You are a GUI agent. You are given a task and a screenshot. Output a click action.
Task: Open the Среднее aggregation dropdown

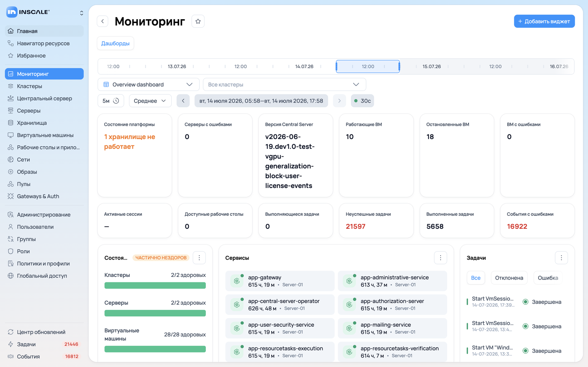pos(150,101)
